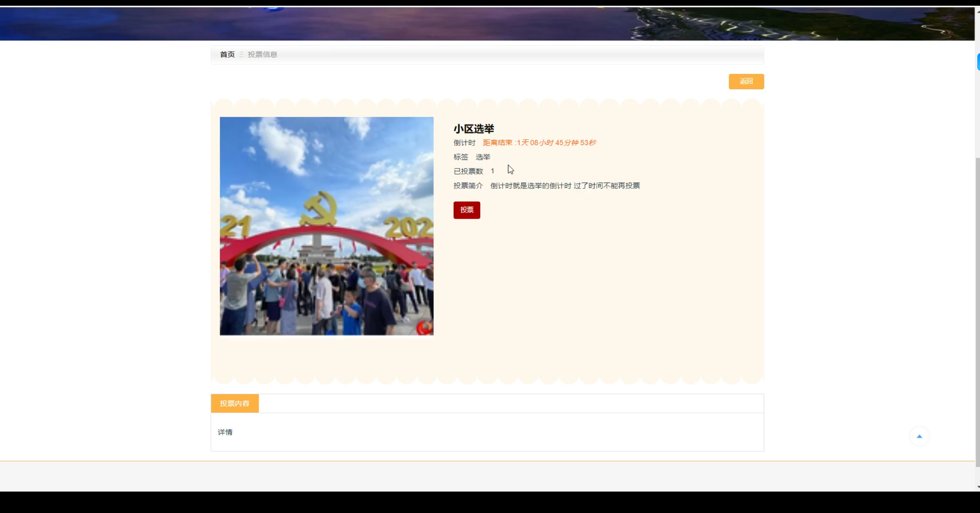Click the breadcrumb separator icon after 首页
The image size is (980, 513).
241,54
